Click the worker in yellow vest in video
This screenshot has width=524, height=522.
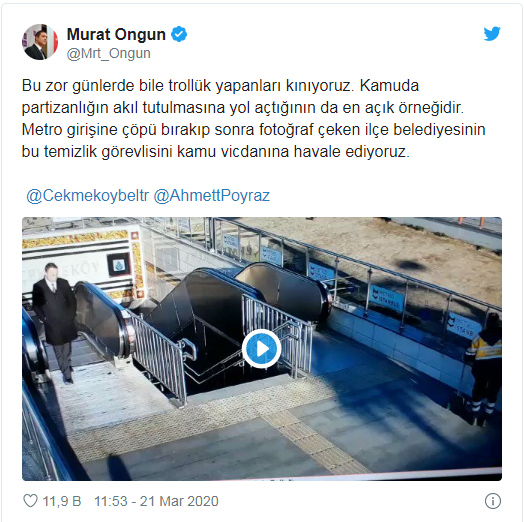[x=483, y=369]
